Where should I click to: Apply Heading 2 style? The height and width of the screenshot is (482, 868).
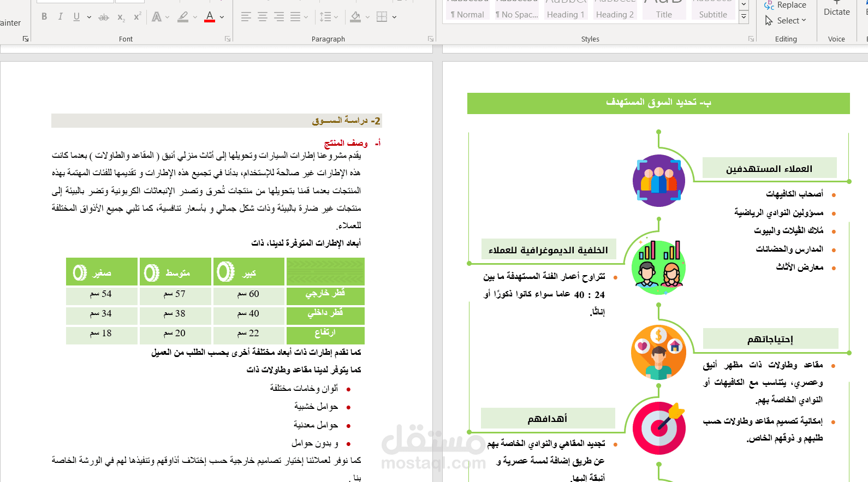coord(615,10)
